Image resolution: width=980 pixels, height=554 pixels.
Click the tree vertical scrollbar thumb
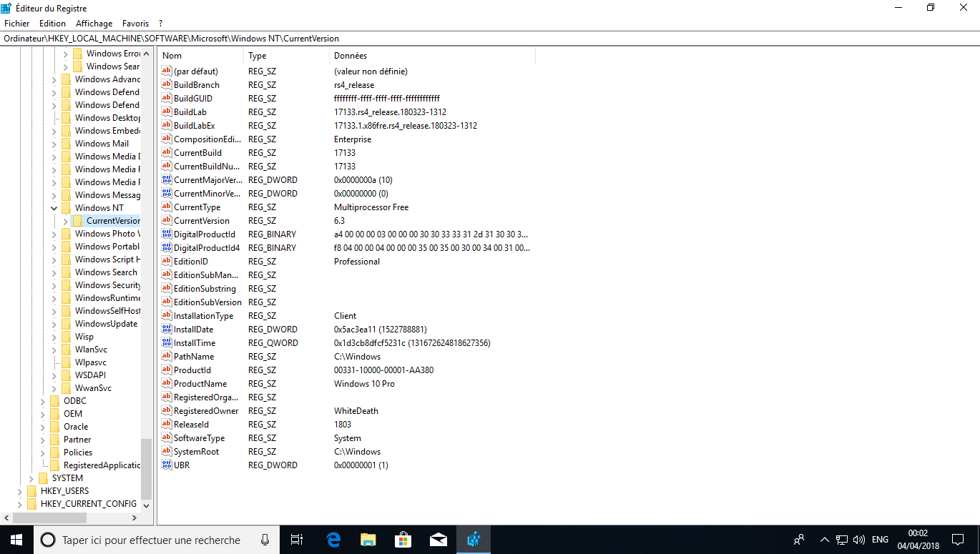point(147,468)
